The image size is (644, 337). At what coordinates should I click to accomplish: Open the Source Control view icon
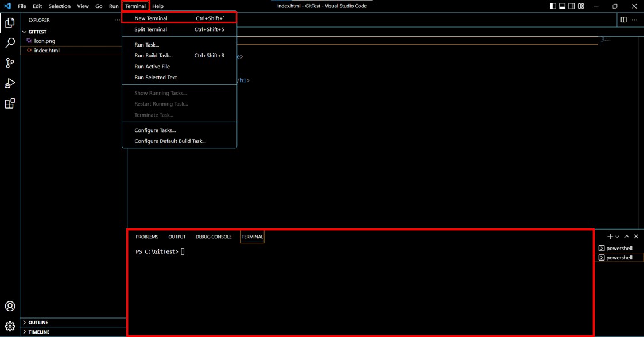tap(10, 63)
